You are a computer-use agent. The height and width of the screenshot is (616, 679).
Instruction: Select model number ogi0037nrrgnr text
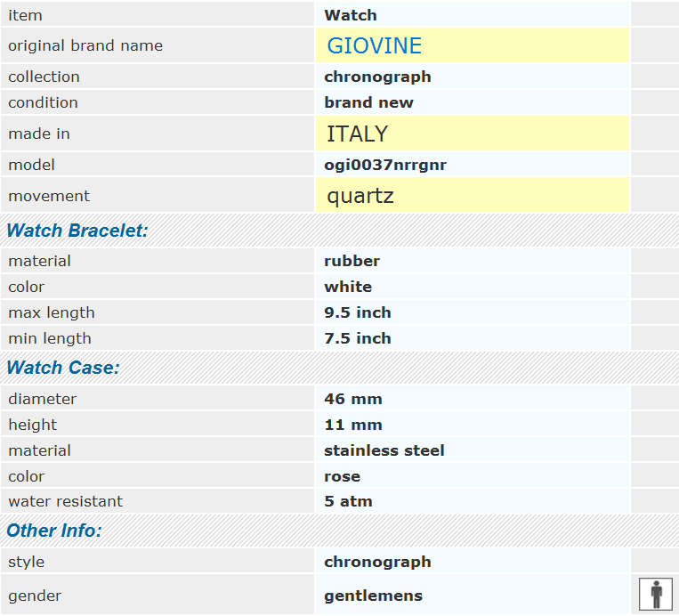click(x=385, y=165)
